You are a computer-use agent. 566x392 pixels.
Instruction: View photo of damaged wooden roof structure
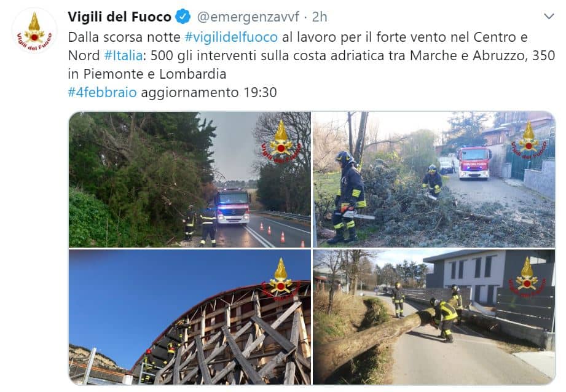tap(190, 317)
